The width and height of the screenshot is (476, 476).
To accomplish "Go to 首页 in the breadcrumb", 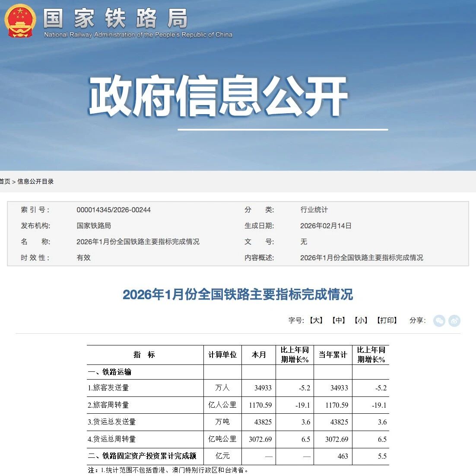I will coord(5,182).
